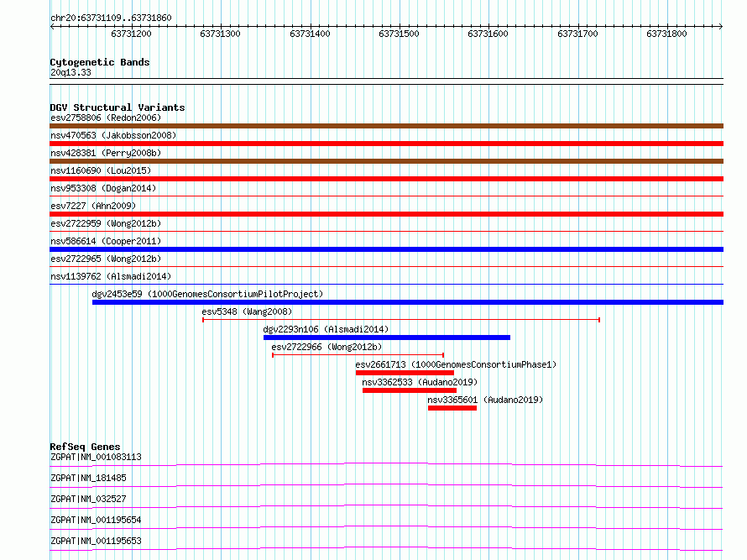Click the brown bar under esv2758806
Image resolution: width=747 pixels, height=560 pixels.
coord(386,126)
